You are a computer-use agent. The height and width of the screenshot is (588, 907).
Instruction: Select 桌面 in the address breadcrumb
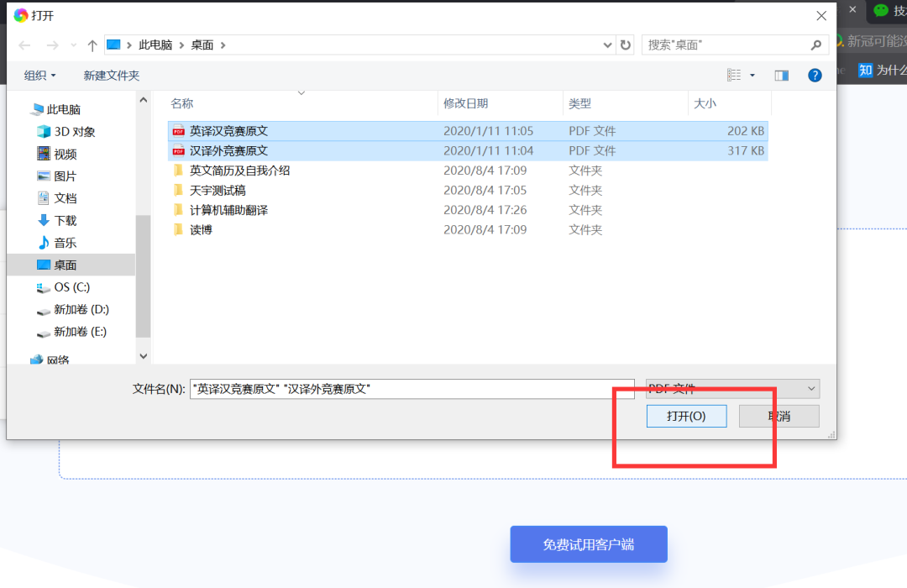(202, 45)
